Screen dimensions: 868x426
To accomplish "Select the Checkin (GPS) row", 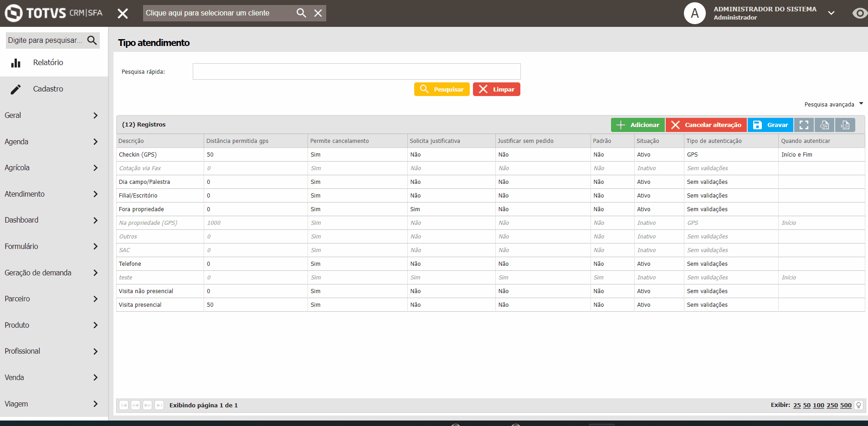I will click(x=490, y=155).
